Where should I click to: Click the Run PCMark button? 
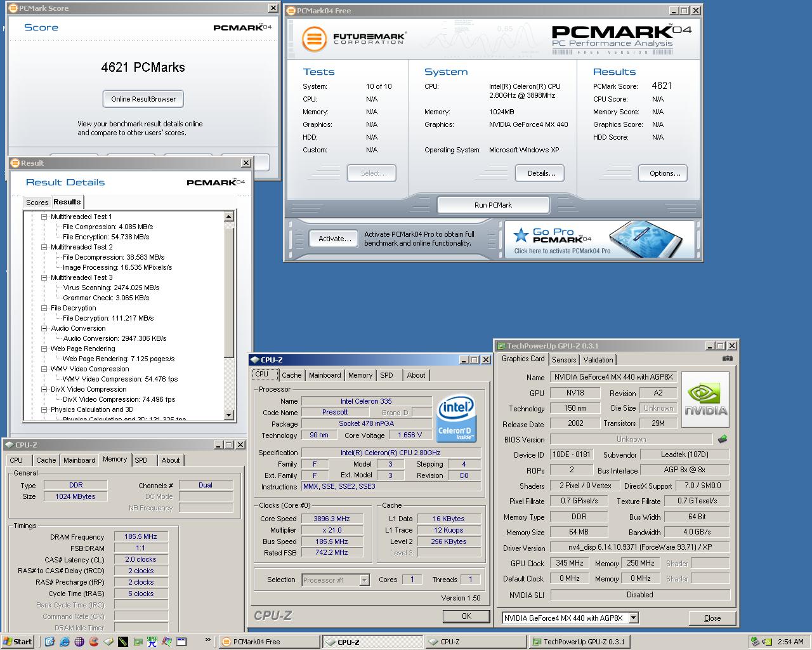[x=493, y=205]
